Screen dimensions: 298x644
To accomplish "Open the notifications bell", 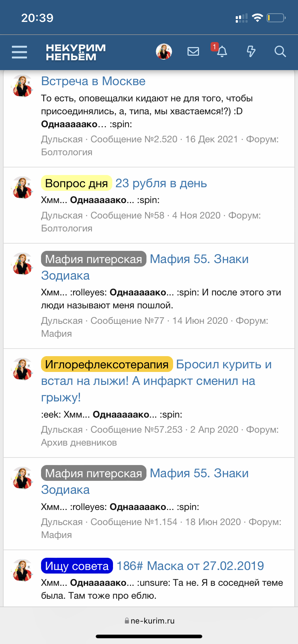I will pyautogui.click(x=222, y=52).
